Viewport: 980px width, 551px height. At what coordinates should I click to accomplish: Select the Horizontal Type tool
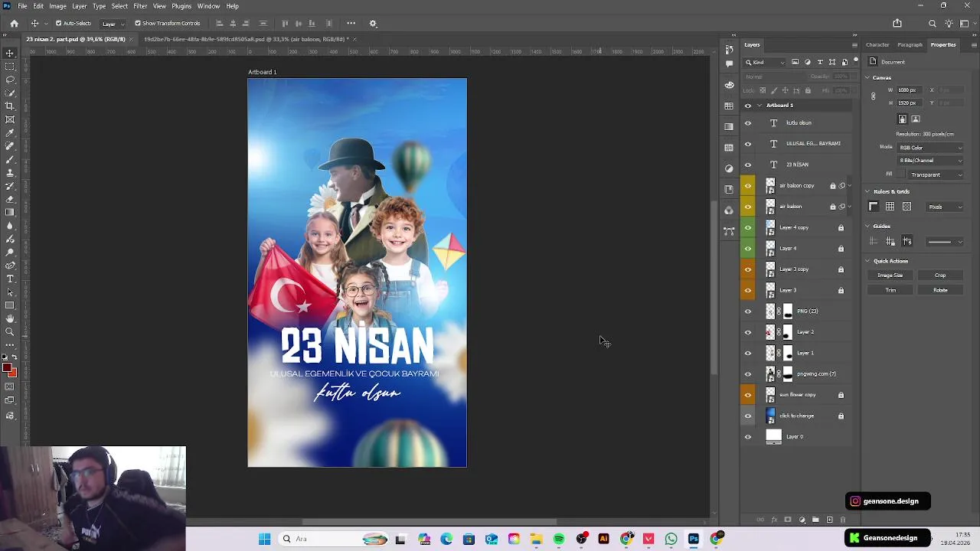point(10,279)
